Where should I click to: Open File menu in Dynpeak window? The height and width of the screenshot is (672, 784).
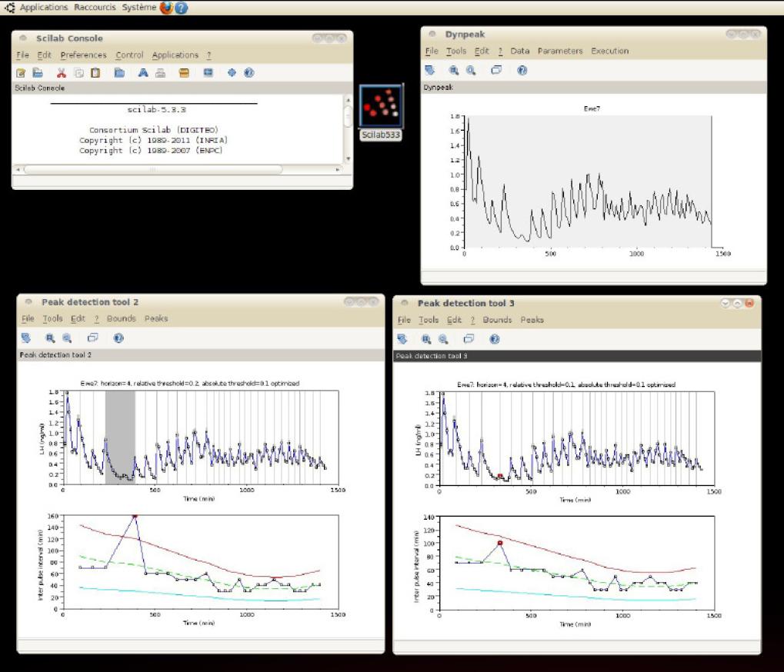point(432,51)
